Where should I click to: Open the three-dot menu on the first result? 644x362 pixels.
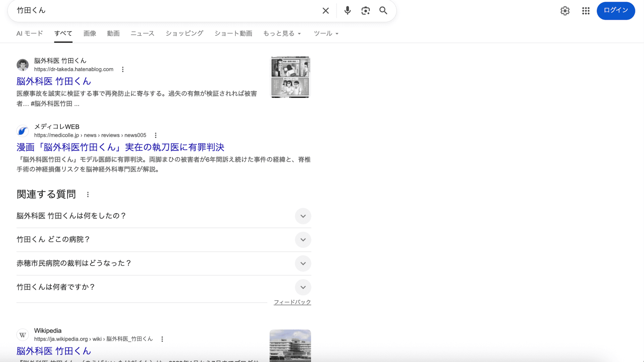tap(123, 69)
